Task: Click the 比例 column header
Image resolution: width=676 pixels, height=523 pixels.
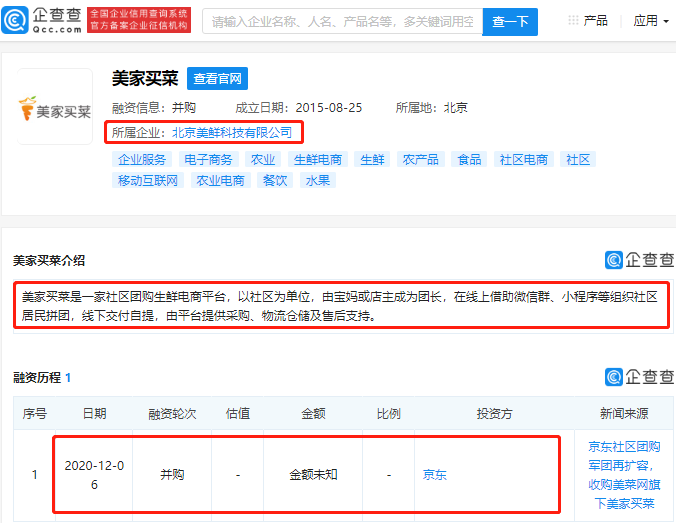Action: pyautogui.click(x=388, y=413)
